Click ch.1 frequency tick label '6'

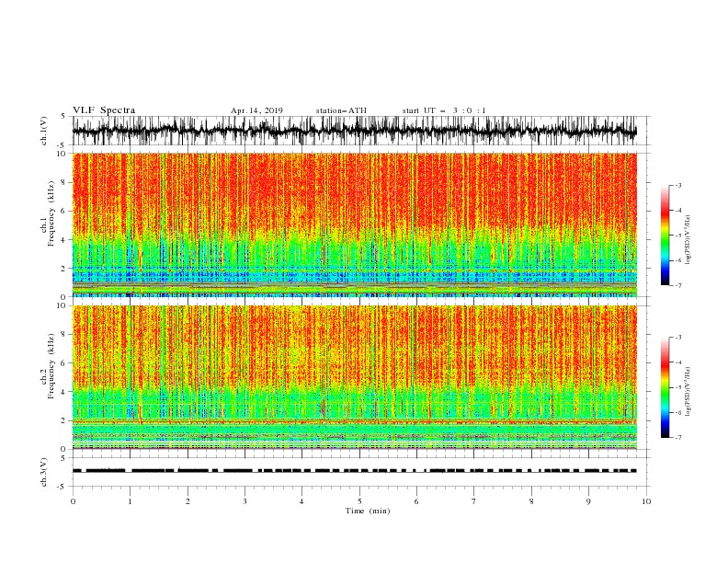click(63, 211)
